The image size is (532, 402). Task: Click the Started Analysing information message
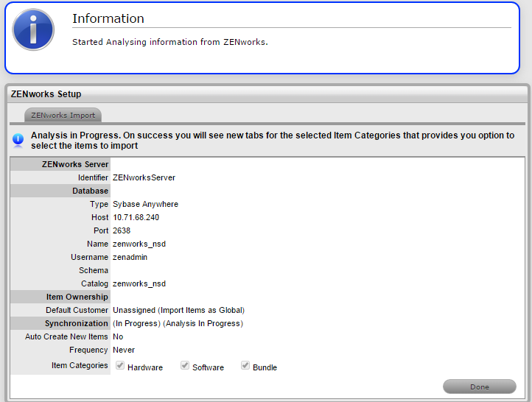coord(170,42)
